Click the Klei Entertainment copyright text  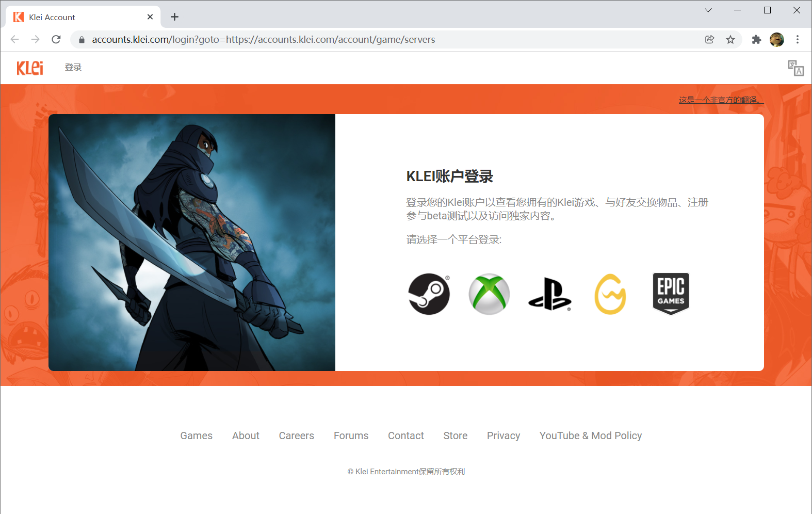point(406,472)
